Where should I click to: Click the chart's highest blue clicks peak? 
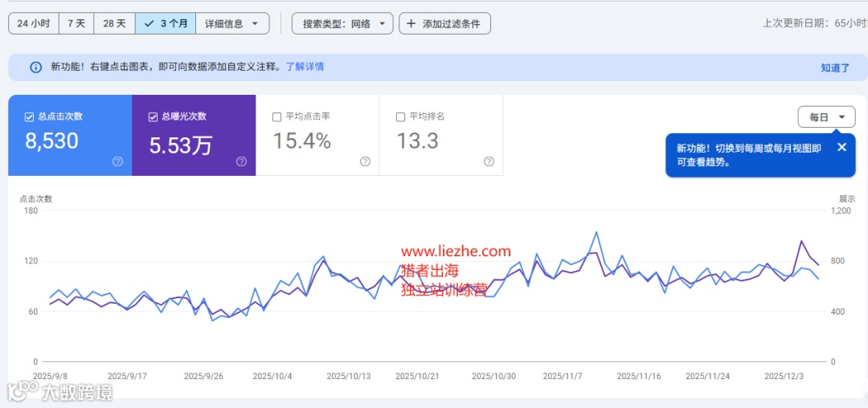pos(596,232)
